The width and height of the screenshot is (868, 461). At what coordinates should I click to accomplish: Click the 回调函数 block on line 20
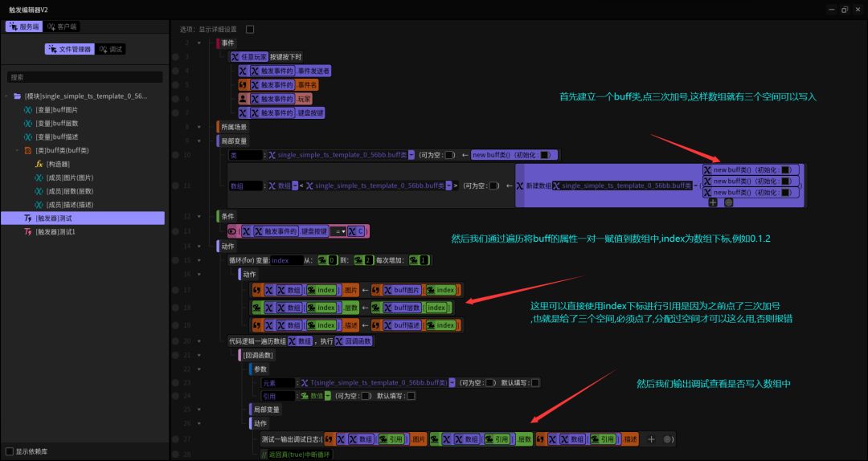(353, 341)
